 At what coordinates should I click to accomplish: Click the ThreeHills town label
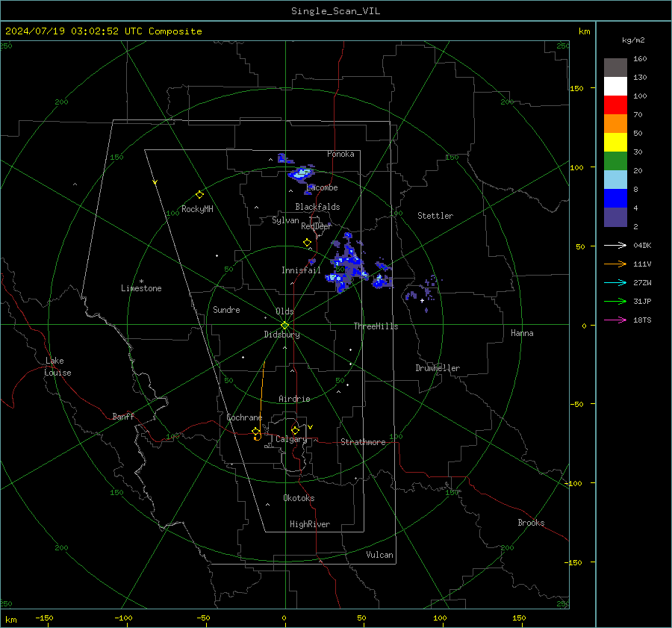click(x=376, y=326)
